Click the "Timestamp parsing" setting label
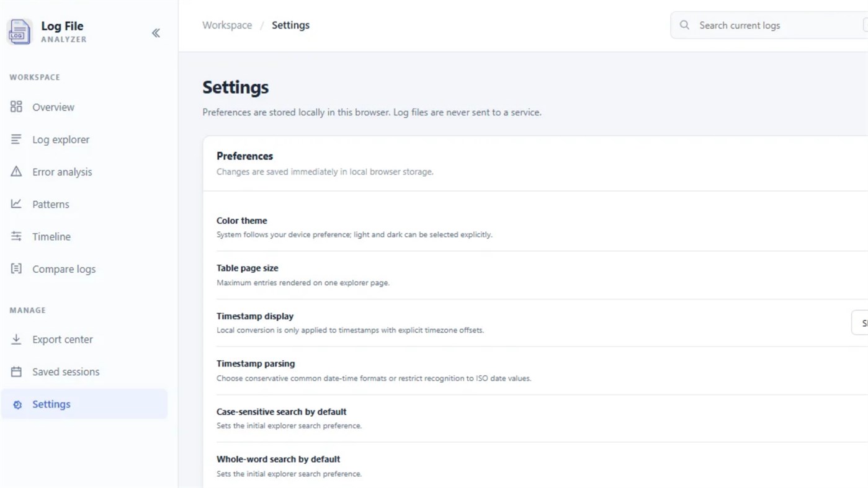The height and width of the screenshot is (488, 868). tap(256, 364)
